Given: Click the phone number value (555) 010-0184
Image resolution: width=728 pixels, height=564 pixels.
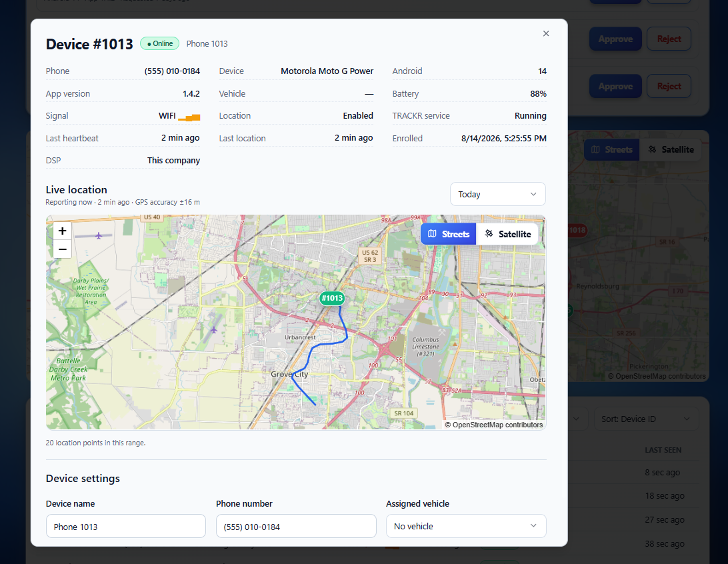Looking at the screenshot, I should pos(172,71).
